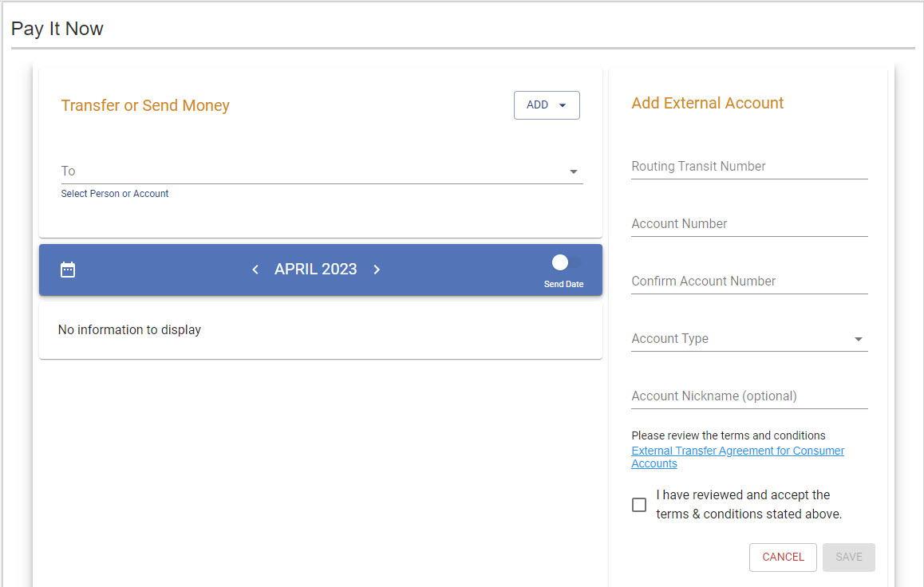The height and width of the screenshot is (587, 924).
Task: Go to the previous month before April 2023
Action: coord(255,270)
